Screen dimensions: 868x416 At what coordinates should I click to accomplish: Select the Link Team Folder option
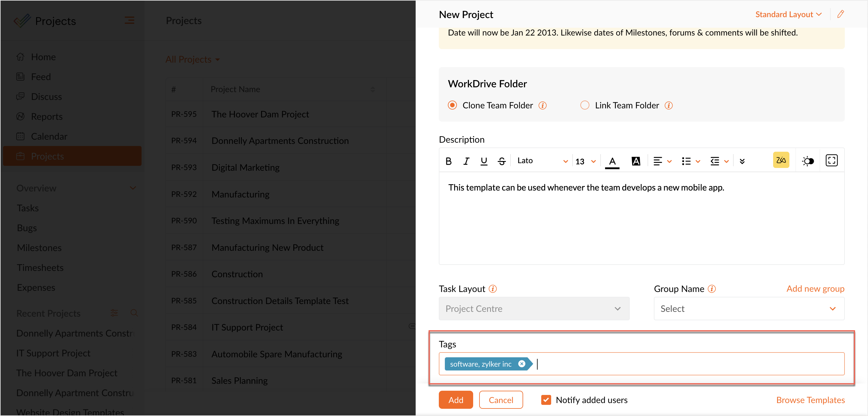(585, 105)
